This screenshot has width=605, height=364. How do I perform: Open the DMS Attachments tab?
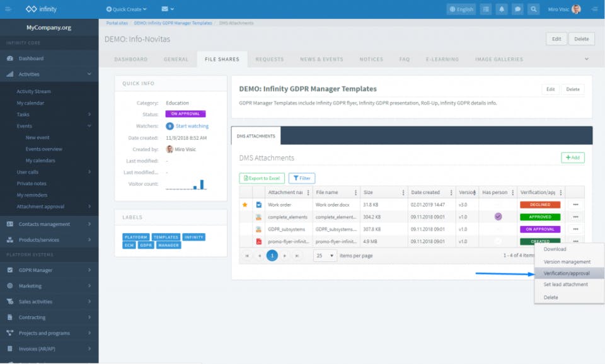[x=256, y=136]
